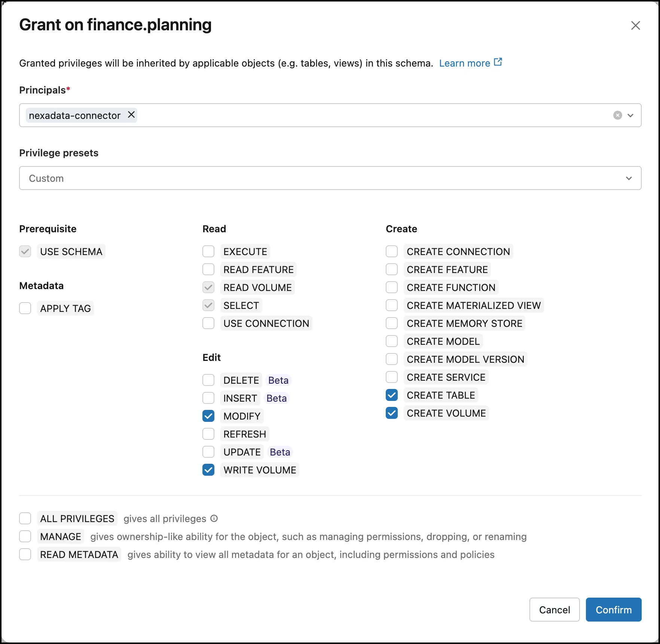
Task: Remove nexadata-connector principal chip
Action: [131, 115]
